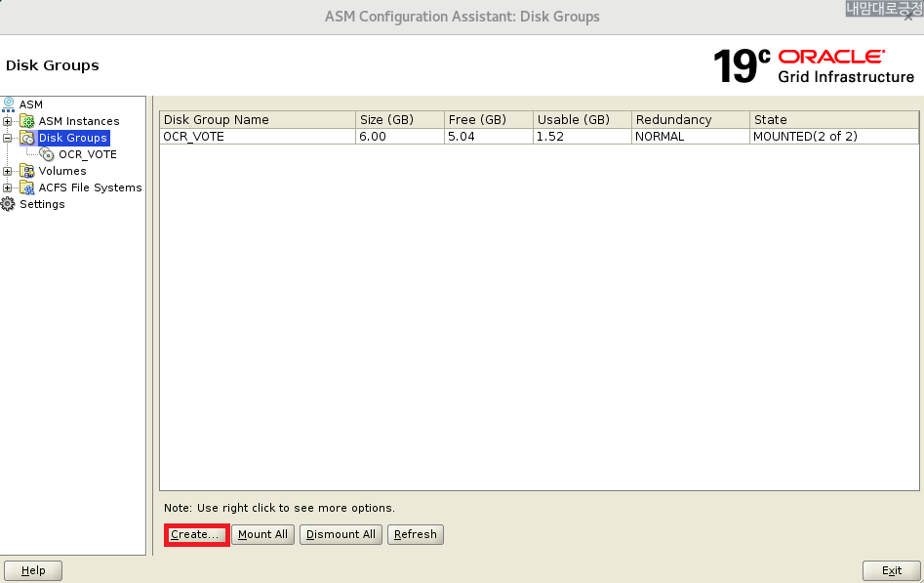This screenshot has height=583, width=924.
Task: Click the ASM root node icon
Action: pyautogui.click(x=8, y=104)
